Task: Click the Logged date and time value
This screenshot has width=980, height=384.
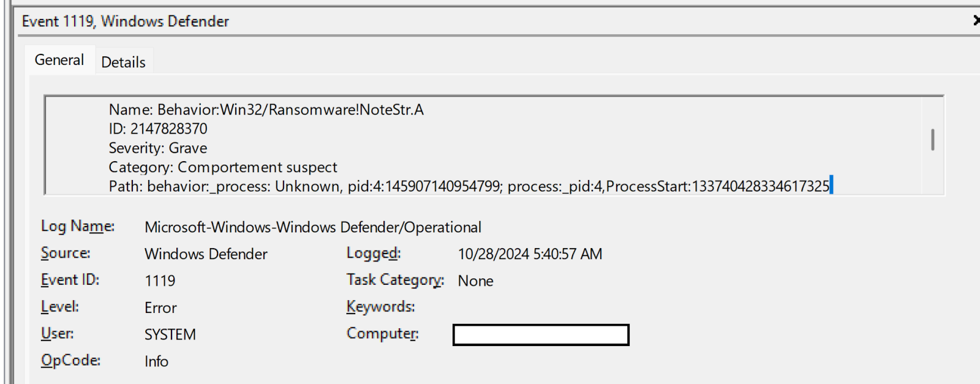Action: point(530,254)
